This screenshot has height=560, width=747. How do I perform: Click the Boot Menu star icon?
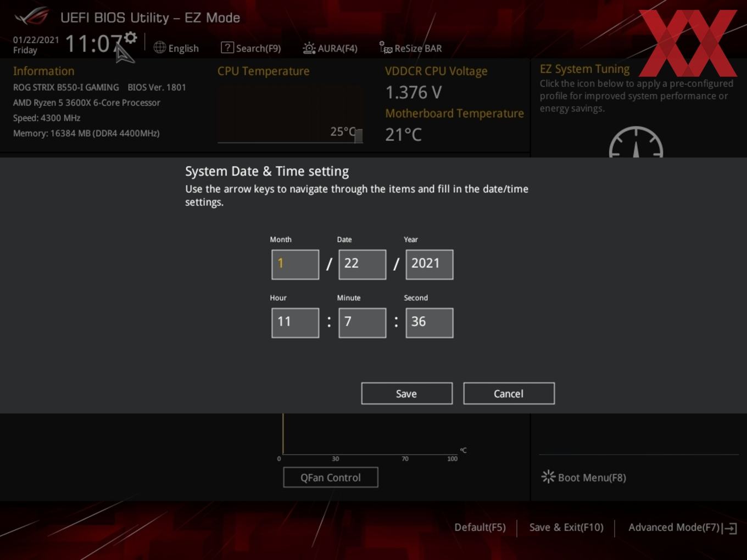point(548,477)
